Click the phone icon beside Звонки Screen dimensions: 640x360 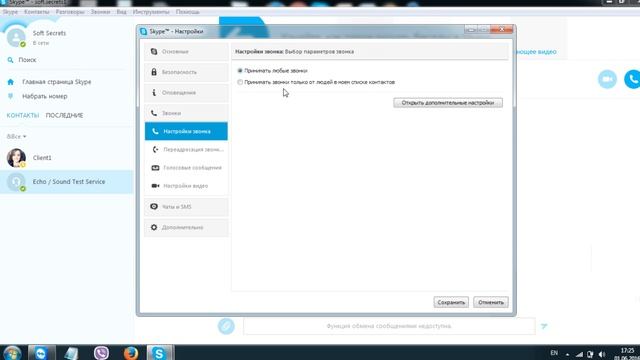154,113
